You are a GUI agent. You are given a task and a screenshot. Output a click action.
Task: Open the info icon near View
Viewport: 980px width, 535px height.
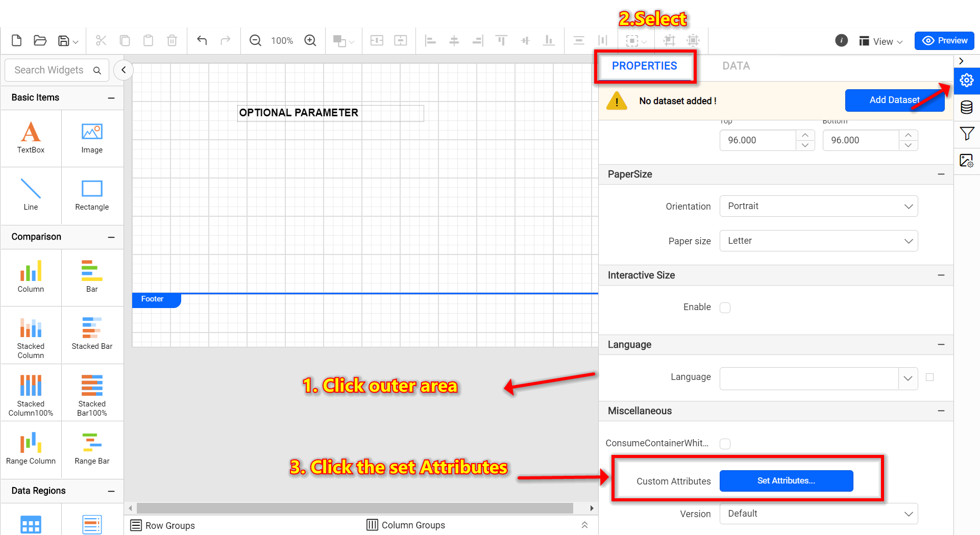(841, 40)
